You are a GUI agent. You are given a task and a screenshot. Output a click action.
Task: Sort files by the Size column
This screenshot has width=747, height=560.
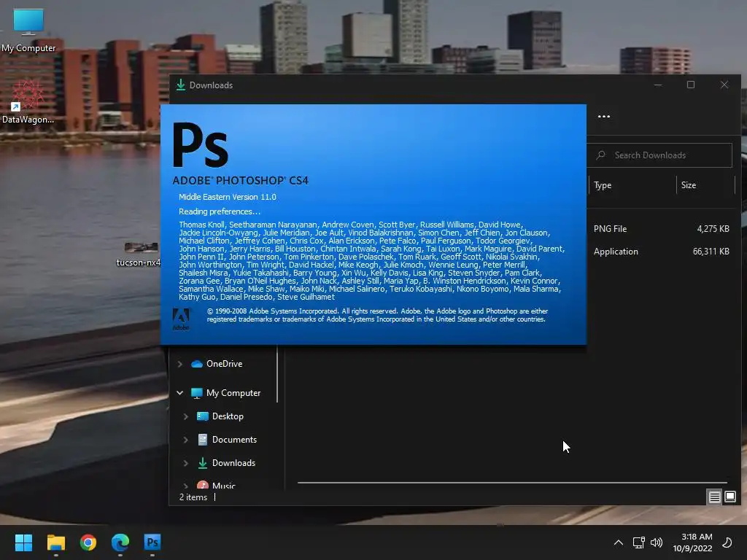tap(705, 185)
